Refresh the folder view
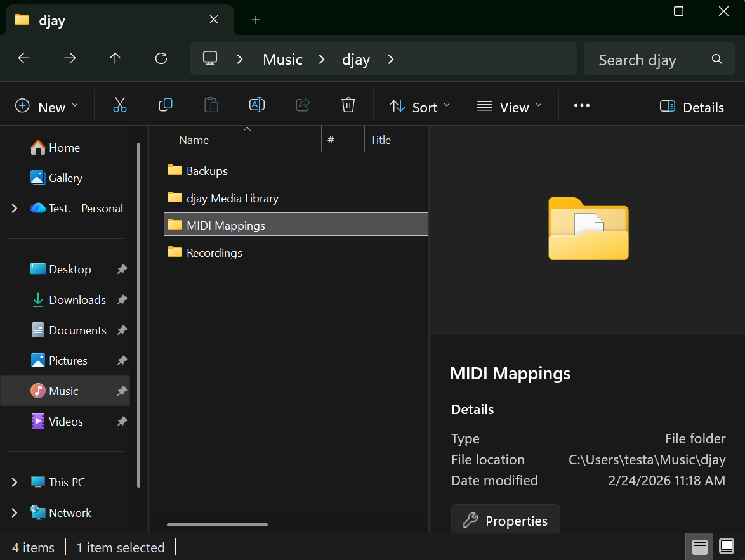 pyautogui.click(x=161, y=58)
